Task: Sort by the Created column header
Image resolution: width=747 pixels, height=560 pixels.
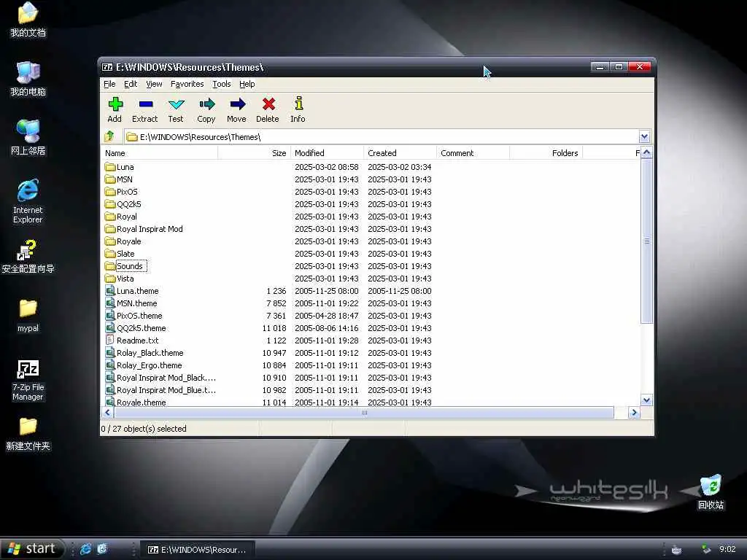Action: (x=400, y=153)
